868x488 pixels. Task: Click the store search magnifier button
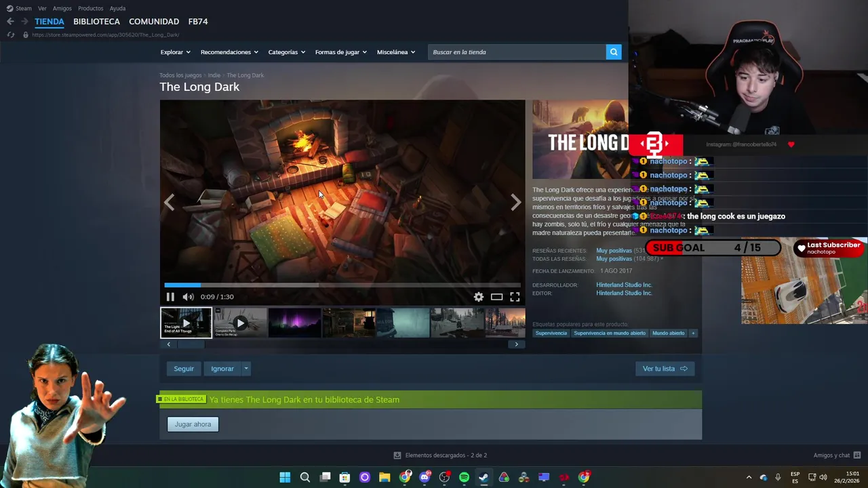click(614, 52)
